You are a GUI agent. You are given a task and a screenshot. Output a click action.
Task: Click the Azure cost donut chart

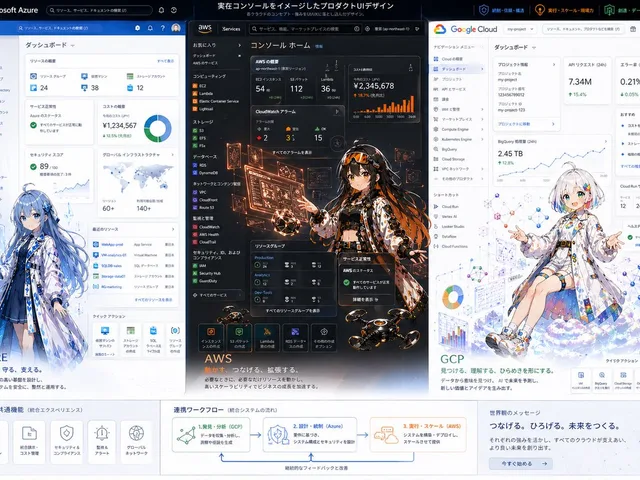coord(158,128)
